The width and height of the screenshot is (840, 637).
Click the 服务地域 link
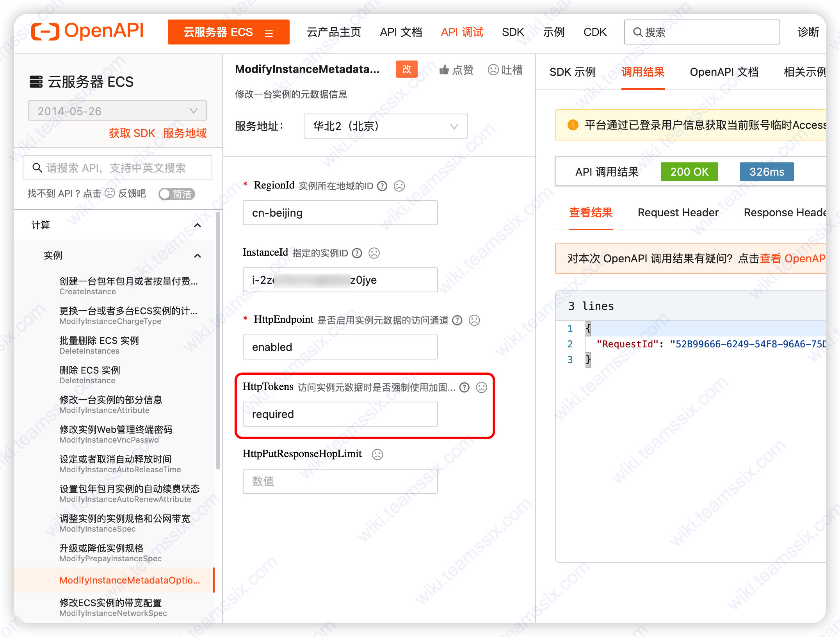tap(185, 133)
